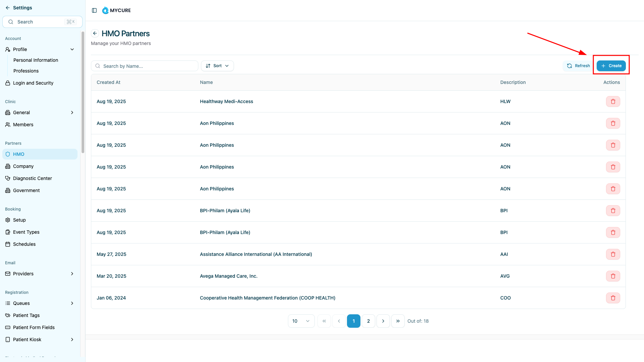Image resolution: width=644 pixels, height=362 pixels.
Task: Delete the Avega Managed Care row
Action: coord(613,276)
